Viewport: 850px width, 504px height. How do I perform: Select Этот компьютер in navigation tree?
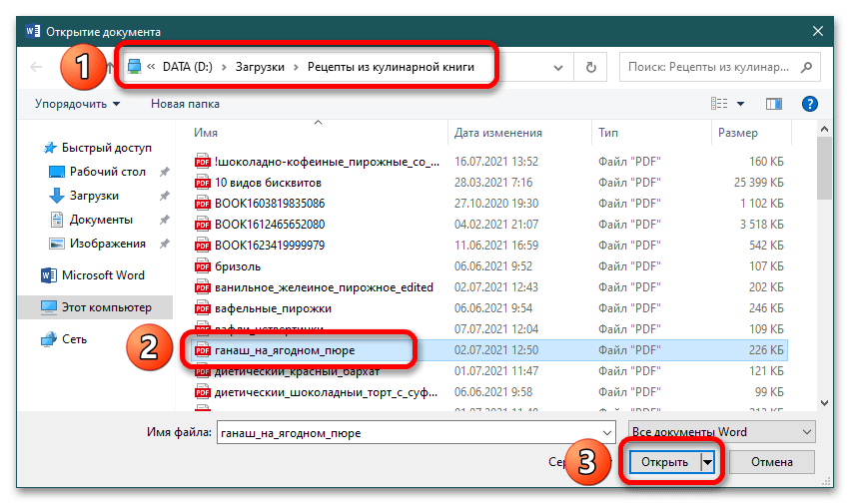click(106, 307)
